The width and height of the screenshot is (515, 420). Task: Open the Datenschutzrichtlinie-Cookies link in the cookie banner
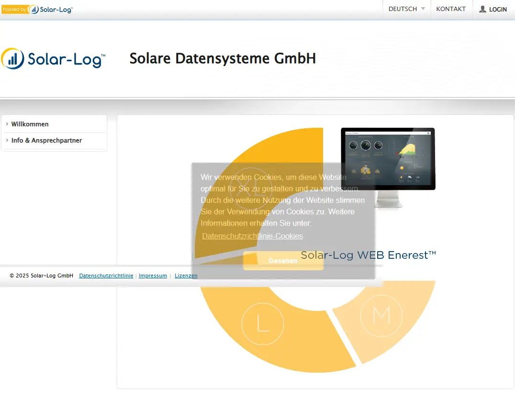(x=252, y=236)
